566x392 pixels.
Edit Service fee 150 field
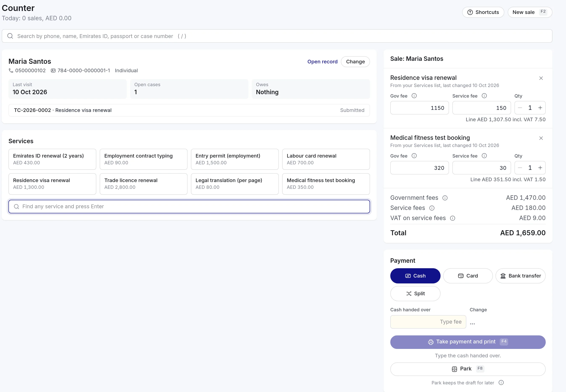[x=481, y=108]
